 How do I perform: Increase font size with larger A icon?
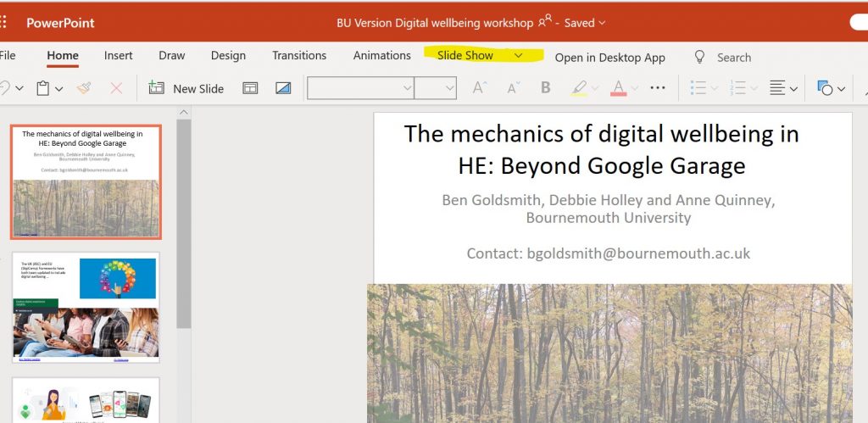[x=480, y=88]
